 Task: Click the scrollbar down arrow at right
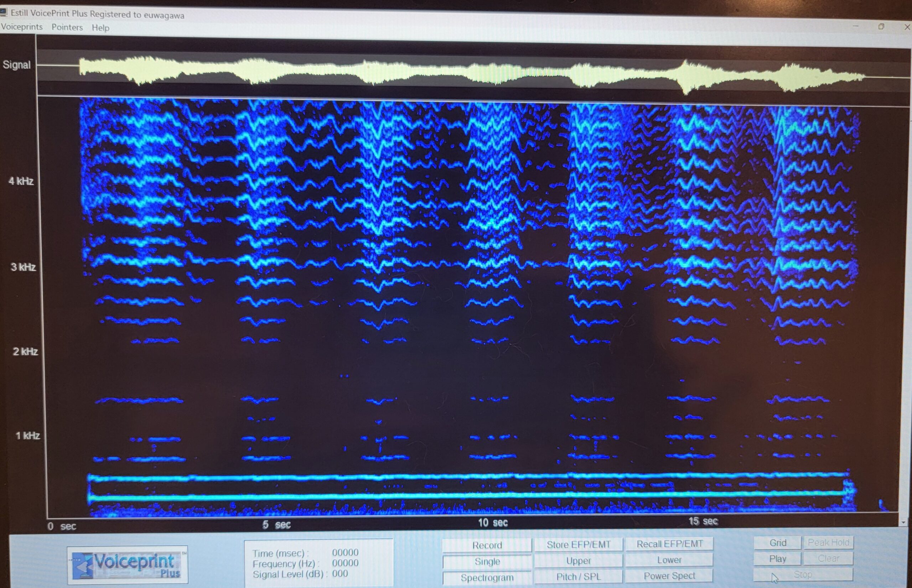coord(903,522)
